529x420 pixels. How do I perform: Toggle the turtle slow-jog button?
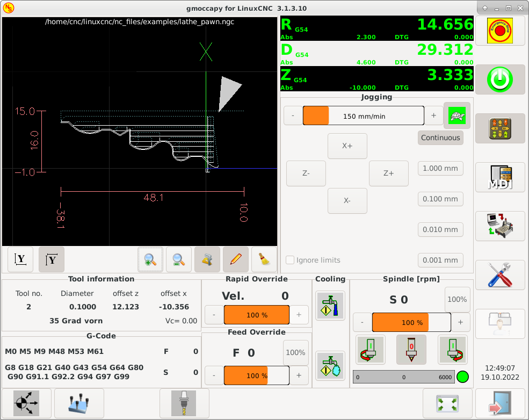(x=456, y=115)
